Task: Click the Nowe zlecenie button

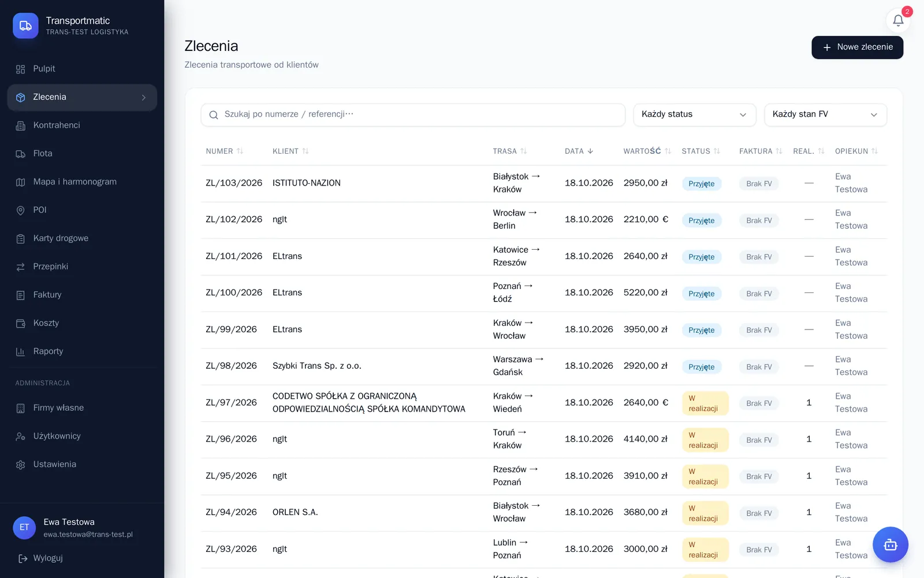Action: click(857, 47)
